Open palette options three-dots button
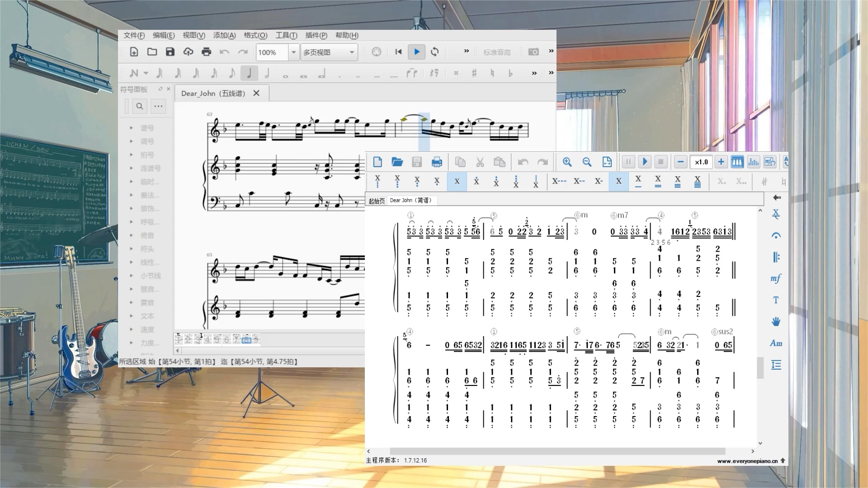The height and width of the screenshot is (488, 868). point(158,106)
